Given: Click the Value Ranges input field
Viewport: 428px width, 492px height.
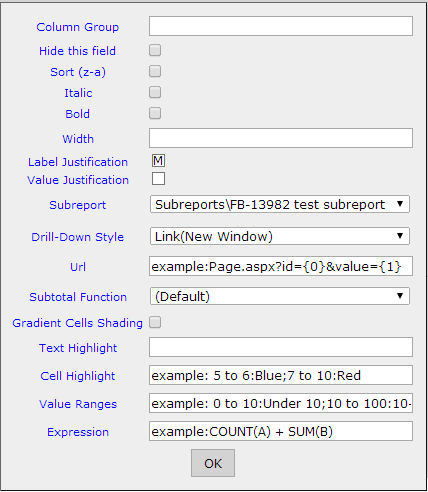Looking at the screenshot, I should click(281, 403).
